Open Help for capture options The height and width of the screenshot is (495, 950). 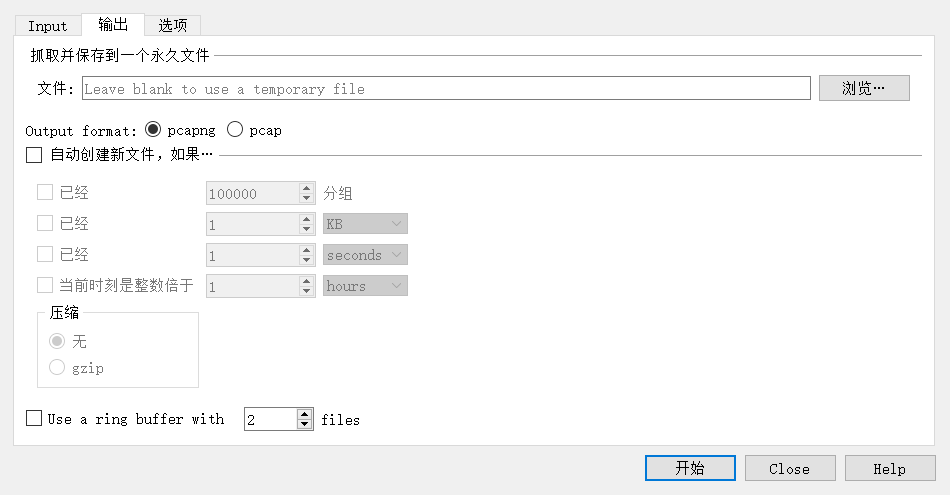pyautogui.click(x=889, y=469)
